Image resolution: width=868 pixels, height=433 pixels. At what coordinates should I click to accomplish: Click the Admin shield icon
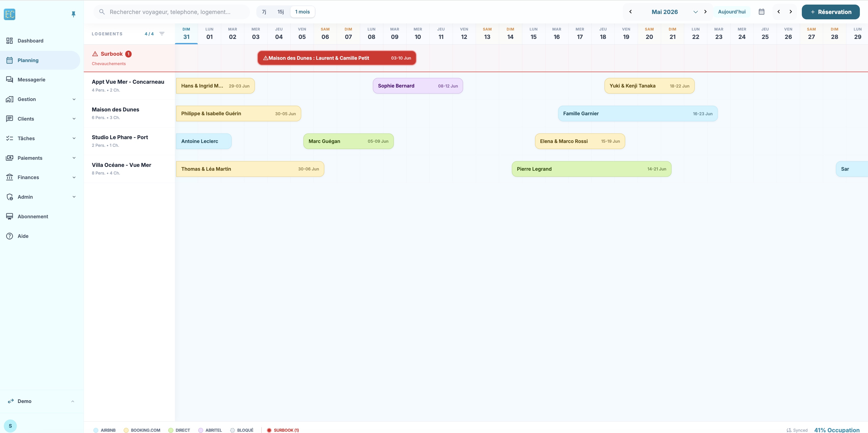click(x=9, y=197)
